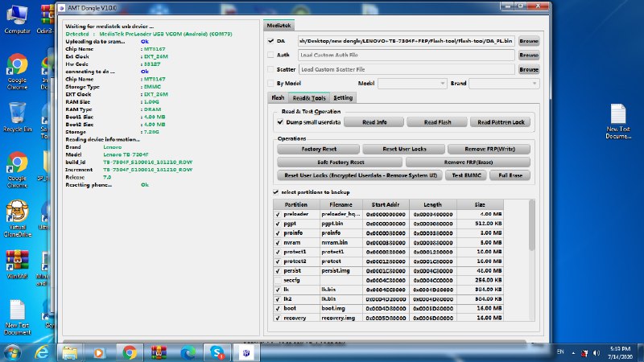Open the Brand dropdown
The width and height of the screenshot is (644, 362).
504,84
